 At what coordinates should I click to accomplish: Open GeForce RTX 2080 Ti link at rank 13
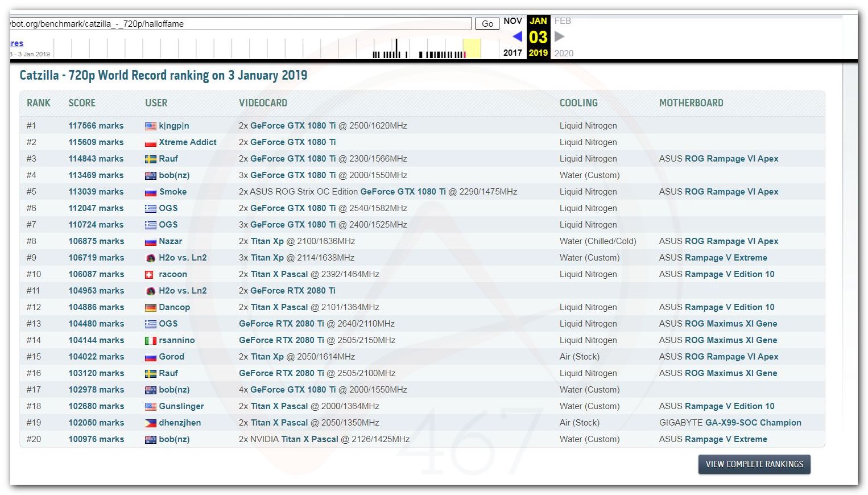point(282,324)
